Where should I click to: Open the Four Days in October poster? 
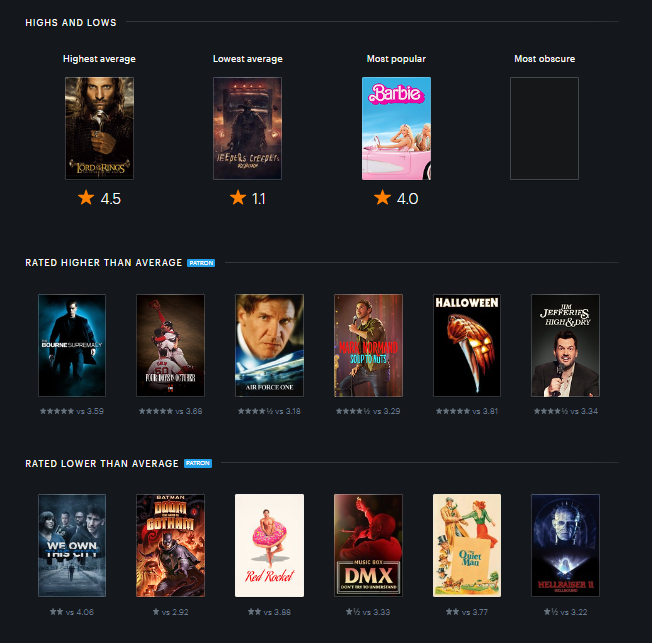[x=170, y=345]
